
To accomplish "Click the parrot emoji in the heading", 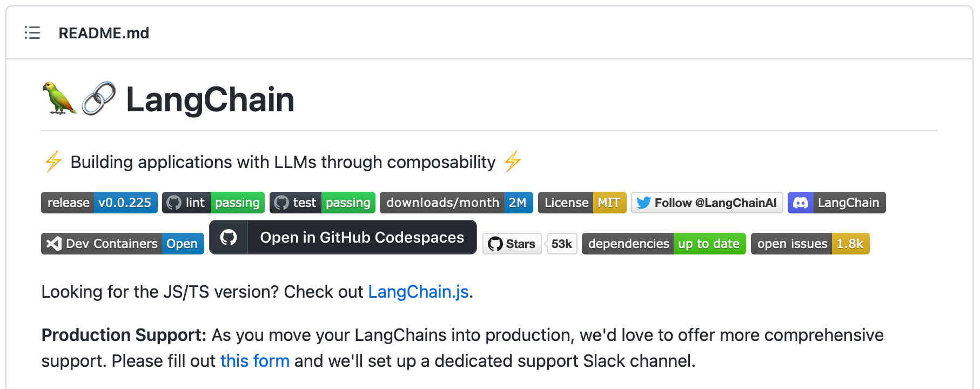I will [x=59, y=98].
